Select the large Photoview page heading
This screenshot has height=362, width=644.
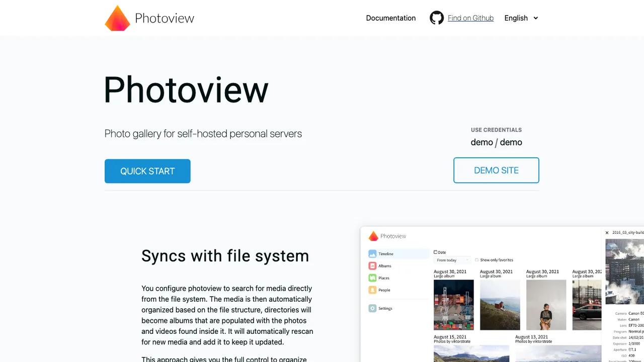pos(186,89)
